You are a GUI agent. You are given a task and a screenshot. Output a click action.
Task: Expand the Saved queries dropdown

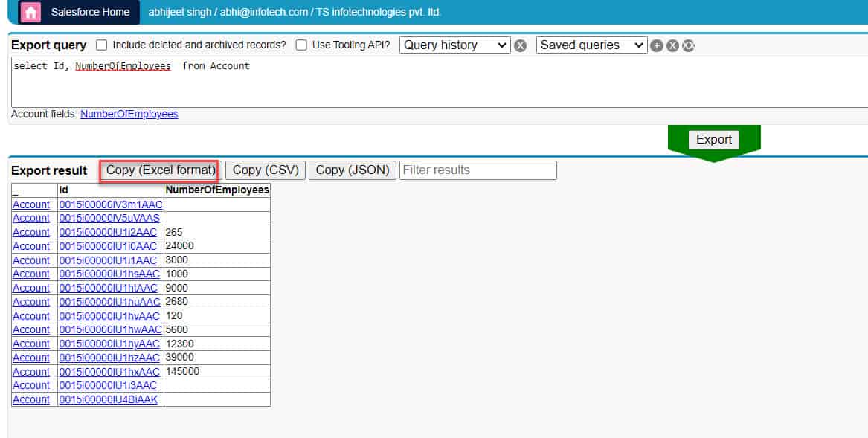coord(591,45)
